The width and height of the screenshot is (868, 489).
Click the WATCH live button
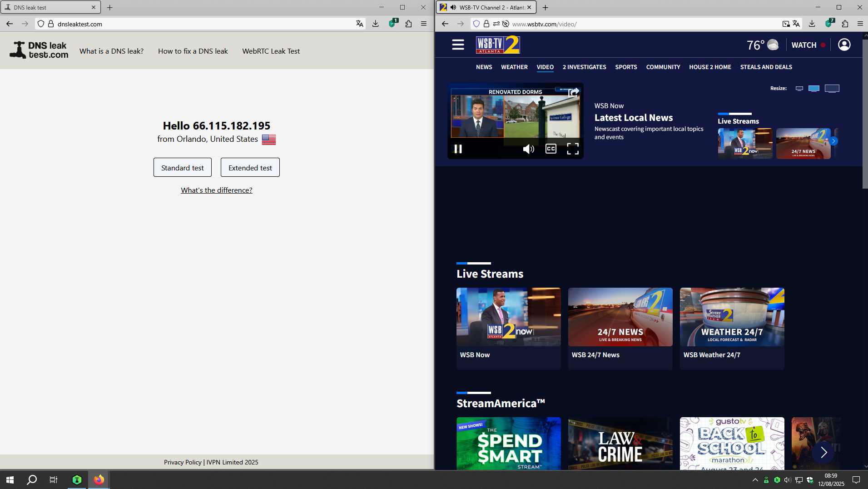coord(808,45)
